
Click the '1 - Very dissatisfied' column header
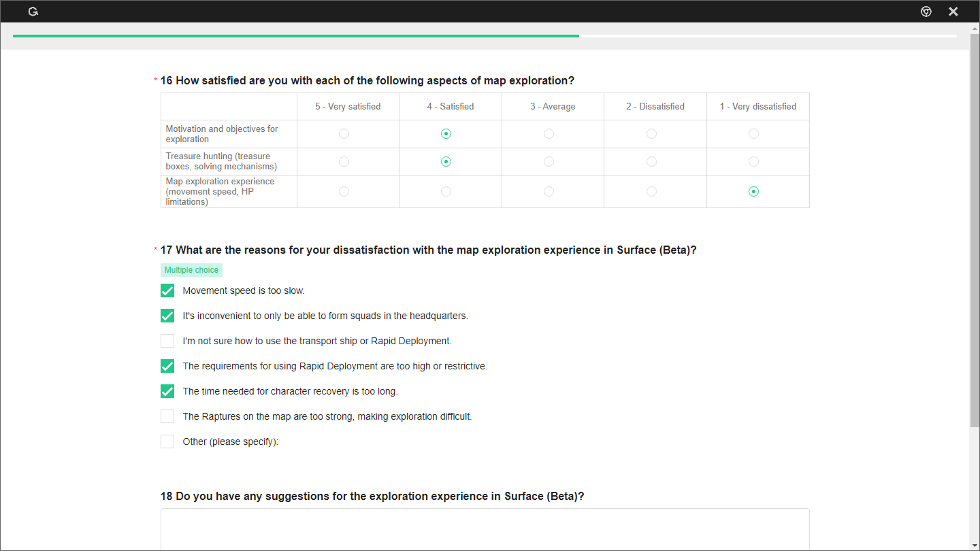pos(758,106)
